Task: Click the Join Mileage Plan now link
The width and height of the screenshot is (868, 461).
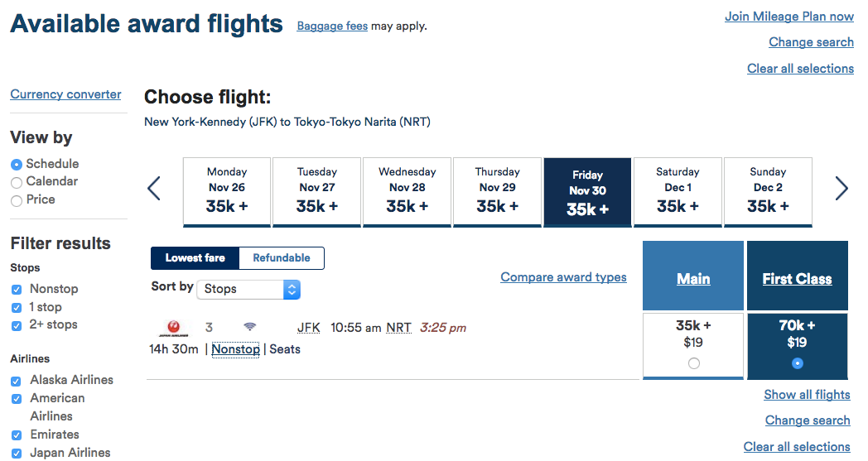Action: click(x=788, y=17)
